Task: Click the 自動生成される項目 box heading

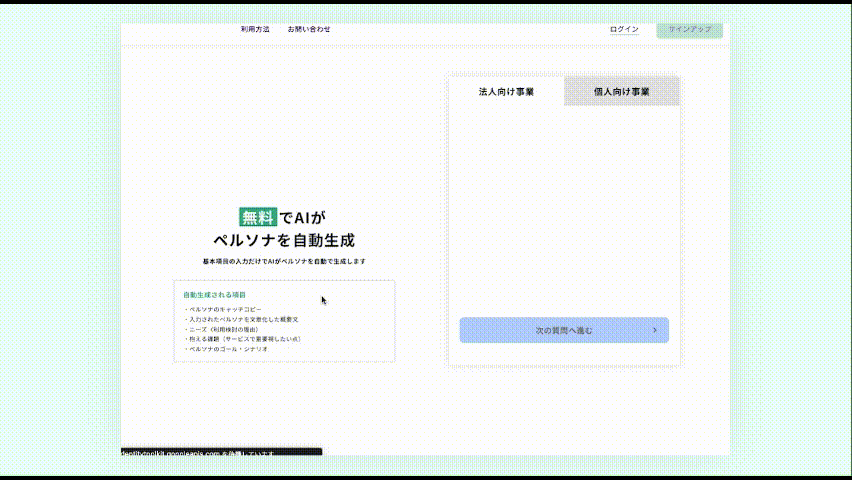Action: click(x=214, y=295)
